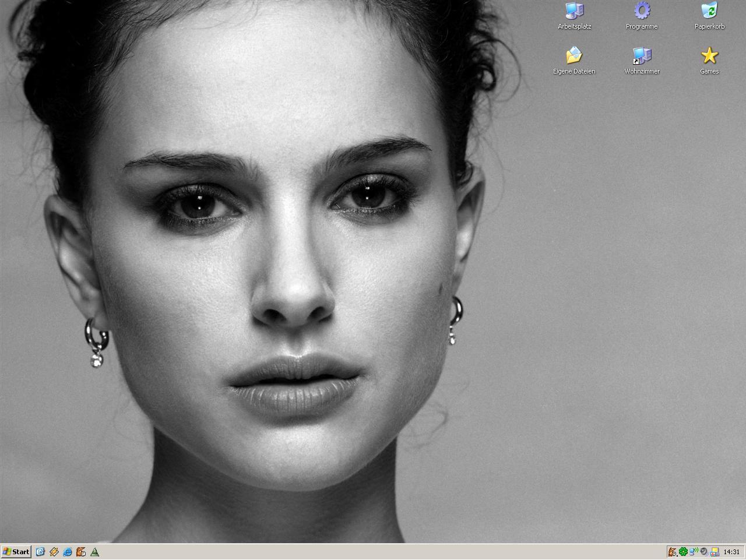746x560 pixels.
Task: Click the wireless network tray icon
Action: (x=694, y=552)
